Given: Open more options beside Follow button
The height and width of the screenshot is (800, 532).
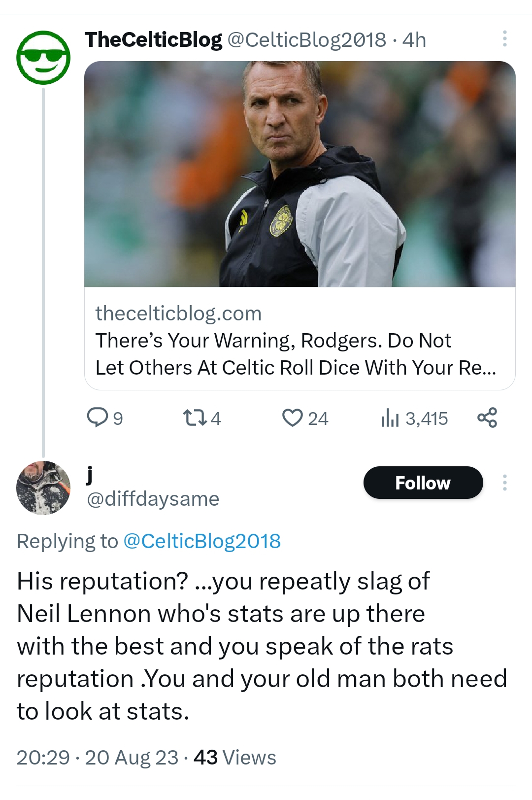Looking at the screenshot, I should point(504,483).
